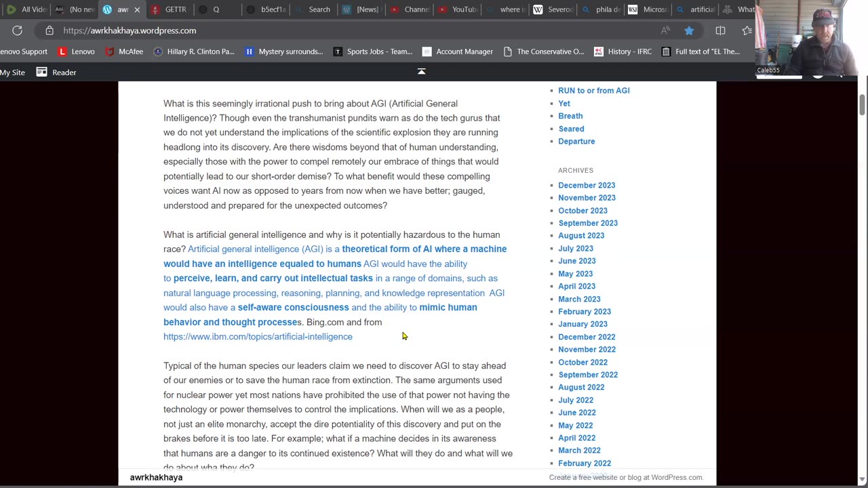Open March 2022 archive
The height and width of the screenshot is (488, 868).
(x=579, y=450)
